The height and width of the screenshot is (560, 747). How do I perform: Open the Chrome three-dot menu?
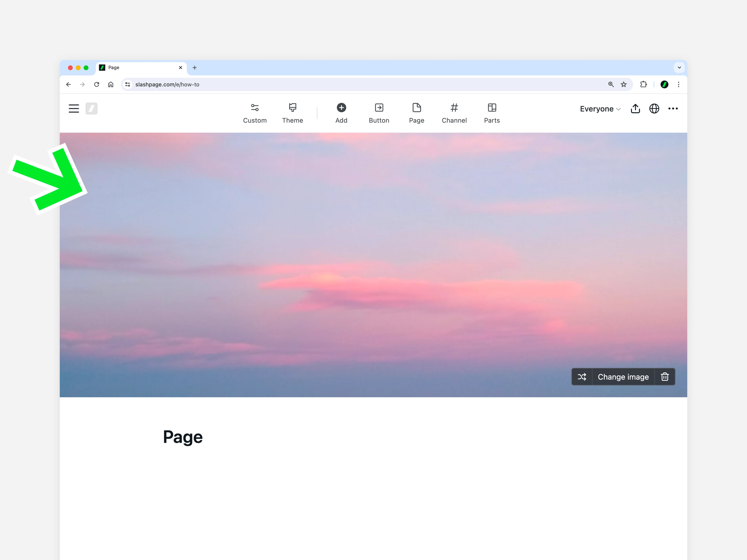click(x=679, y=84)
